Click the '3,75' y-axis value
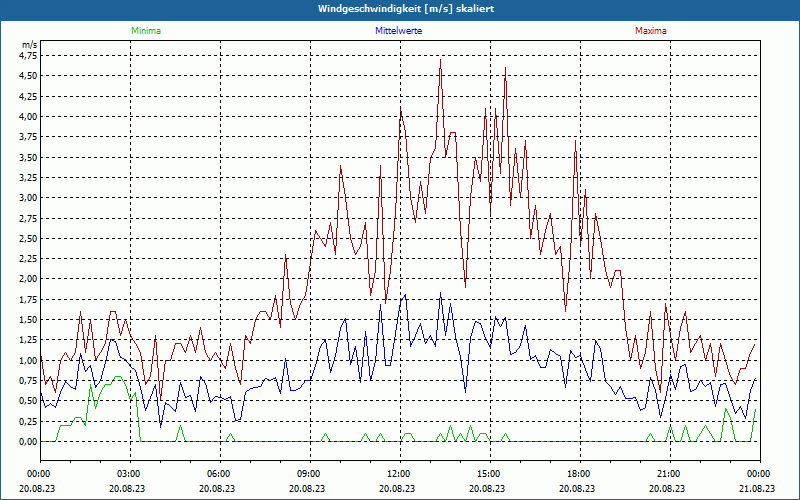The width and height of the screenshot is (800, 500). [x=29, y=137]
